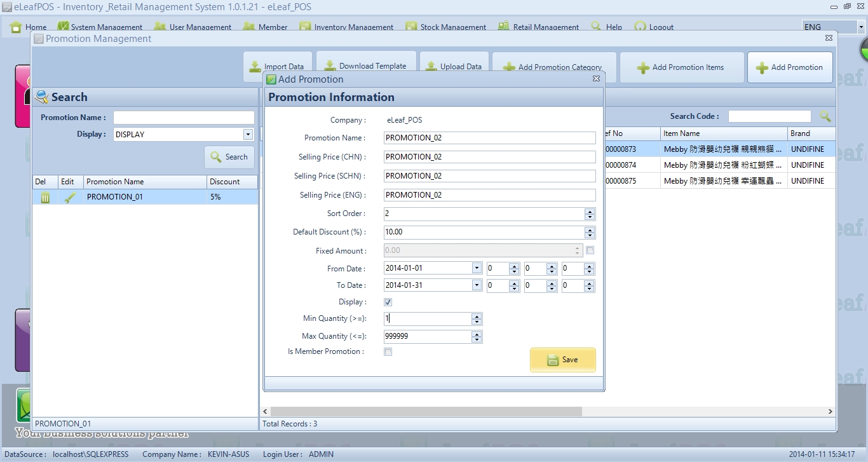Viewport: 868px width, 462px height.
Task: Tick the Fixed Amount checkbox
Action: [590, 250]
